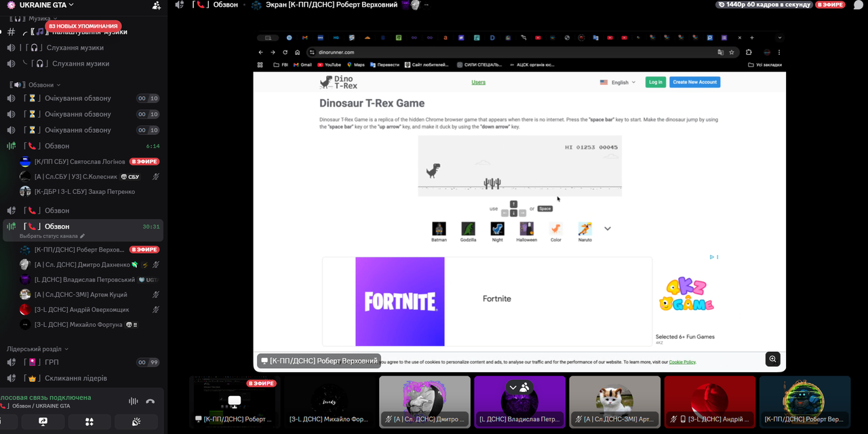Screen dimensions: 868x434
Task: Click the green Log in button
Action: pos(656,82)
